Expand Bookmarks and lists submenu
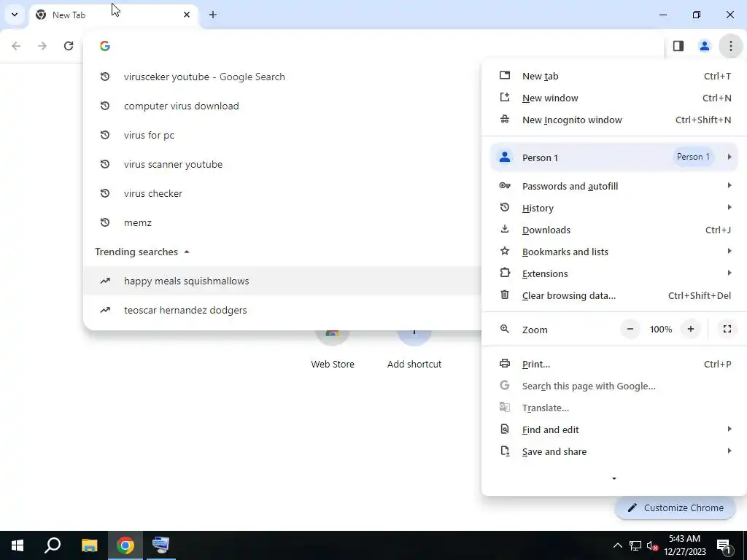The image size is (747, 560). pyautogui.click(x=614, y=252)
